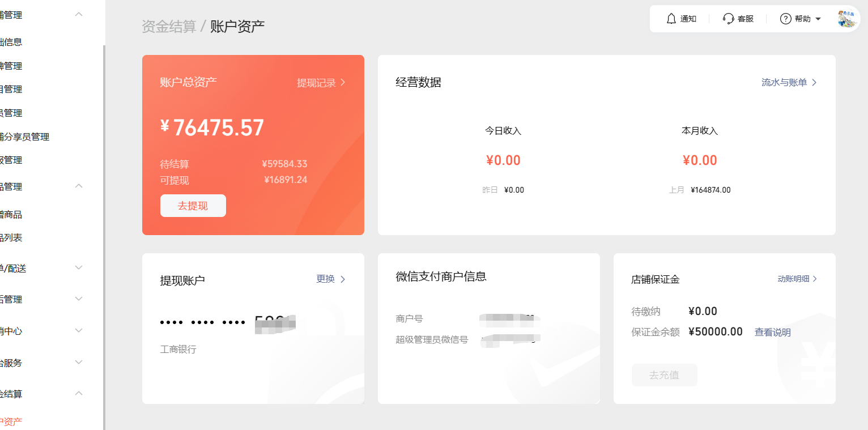Click the arrow next to 提现记录
This screenshot has height=430, width=868.
[343, 83]
